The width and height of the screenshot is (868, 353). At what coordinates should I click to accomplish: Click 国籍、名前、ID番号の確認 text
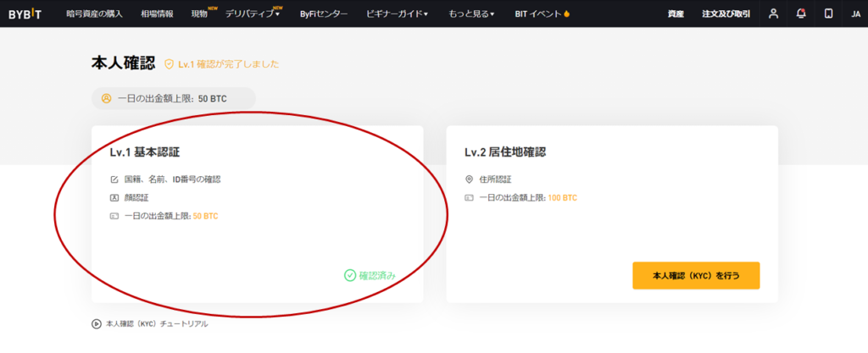click(x=173, y=179)
